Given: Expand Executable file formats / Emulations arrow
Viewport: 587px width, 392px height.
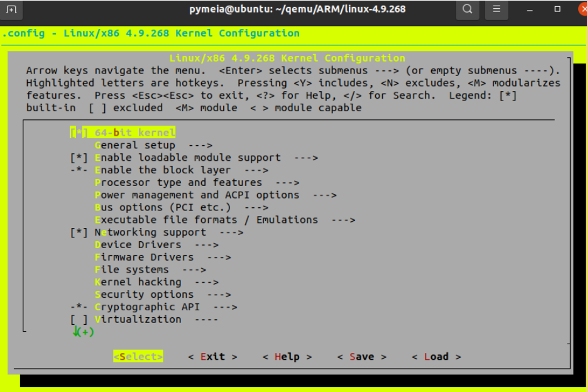Looking at the screenshot, I should click(343, 220).
